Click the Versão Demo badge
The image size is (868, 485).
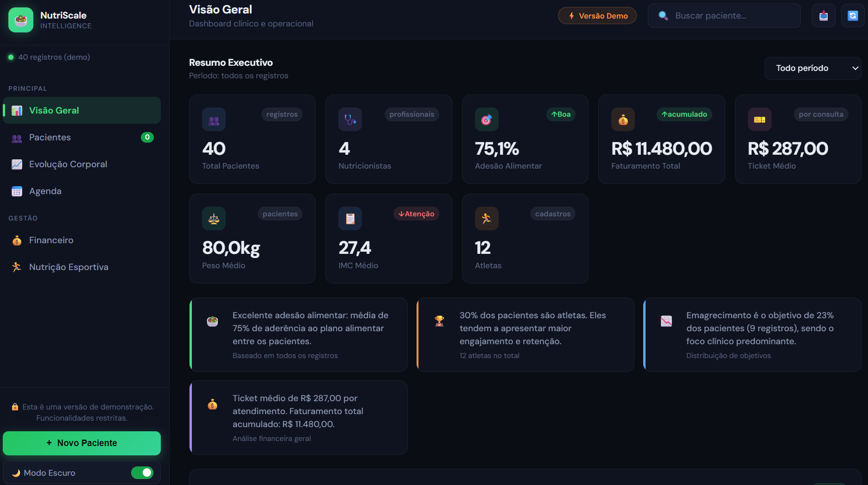[x=597, y=16]
